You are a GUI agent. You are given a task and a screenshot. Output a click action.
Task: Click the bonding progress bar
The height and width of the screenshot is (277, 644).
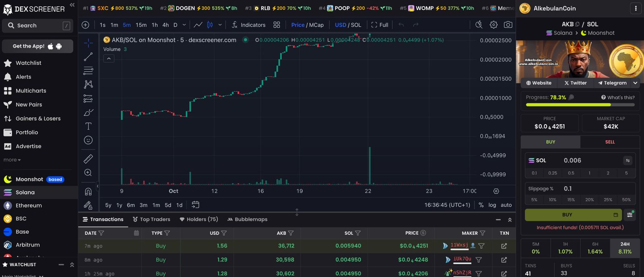(580, 105)
